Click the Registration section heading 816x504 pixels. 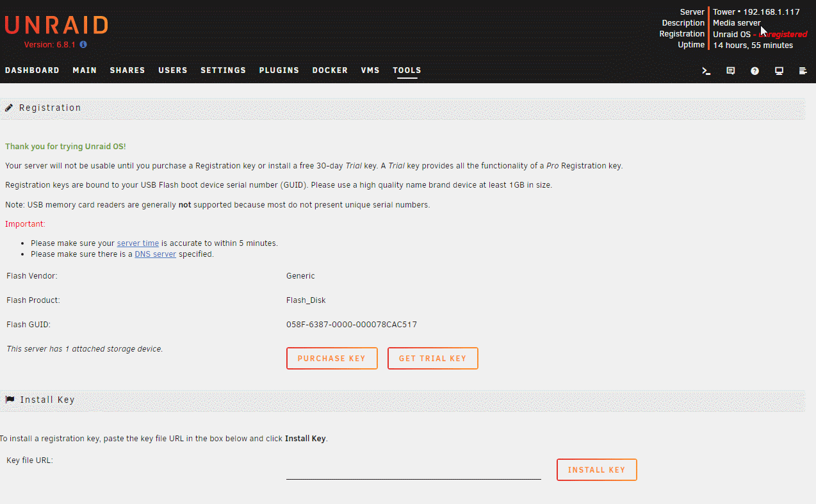click(50, 108)
